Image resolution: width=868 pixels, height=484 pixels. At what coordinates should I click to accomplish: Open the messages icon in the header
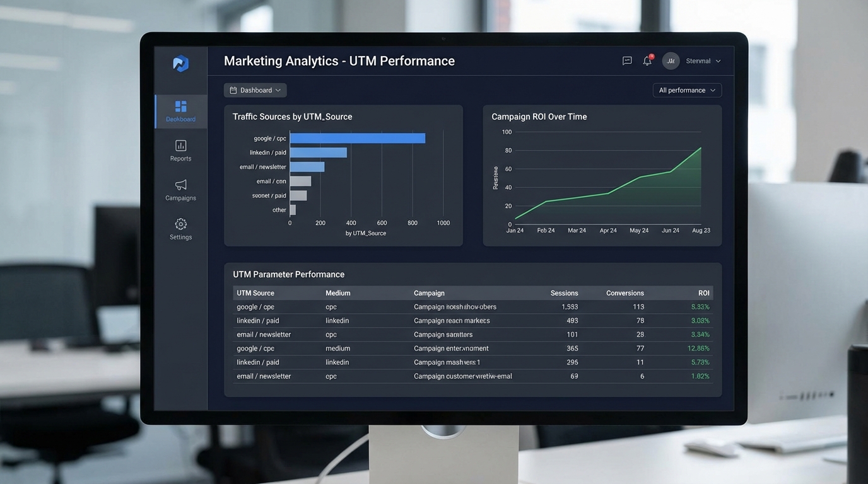tap(626, 60)
